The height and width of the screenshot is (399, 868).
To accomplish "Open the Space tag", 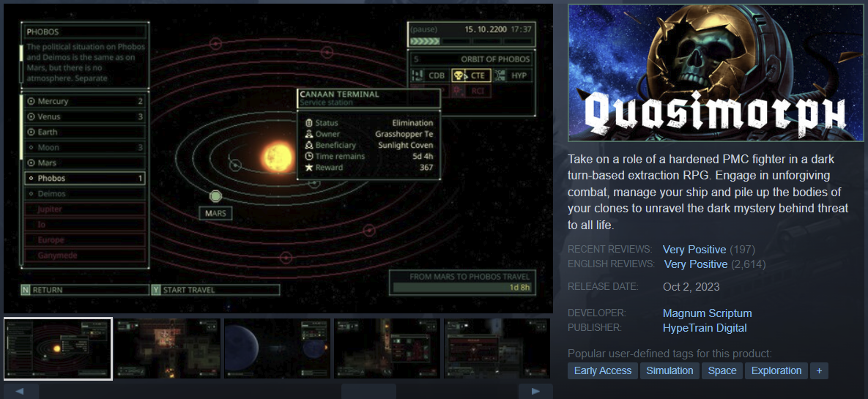I will pyautogui.click(x=722, y=370).
